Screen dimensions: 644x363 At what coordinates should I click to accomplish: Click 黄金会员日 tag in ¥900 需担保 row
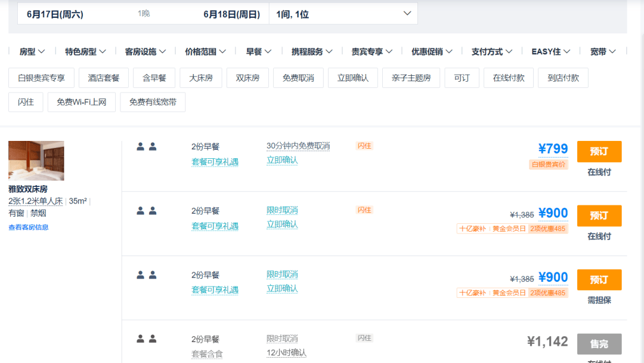pyautogui.click(x=509, y=293)
